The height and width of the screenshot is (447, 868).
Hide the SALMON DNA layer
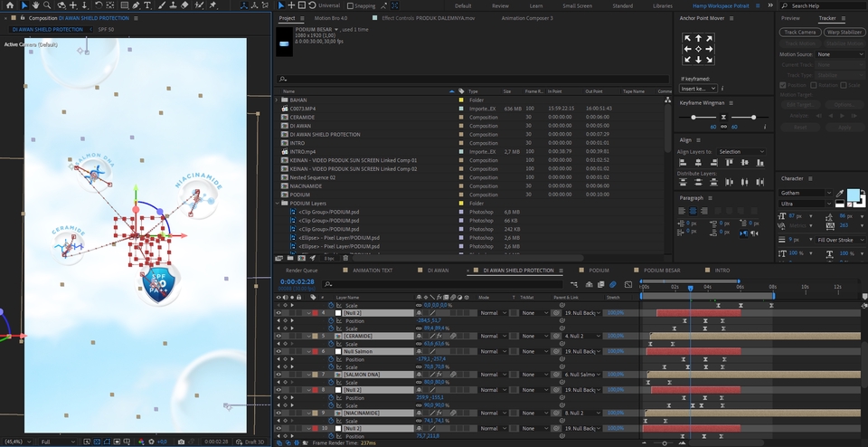tap(278, 375)
